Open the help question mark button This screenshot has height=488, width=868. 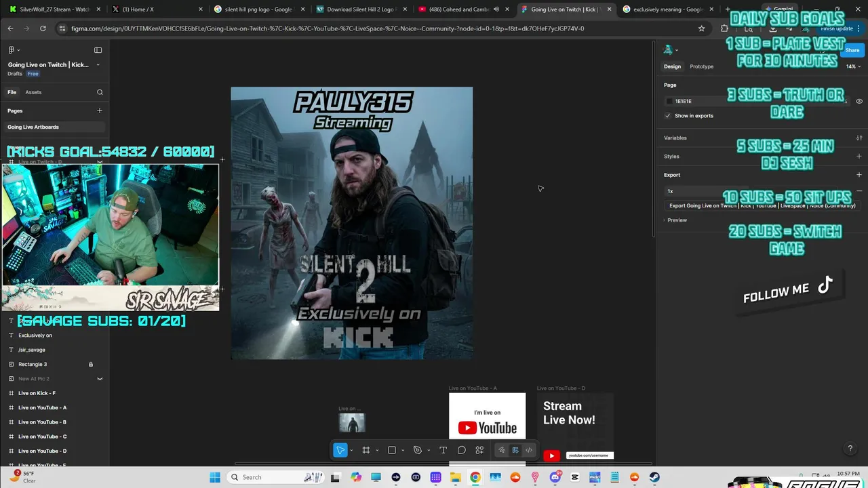[x=850, y=449]
